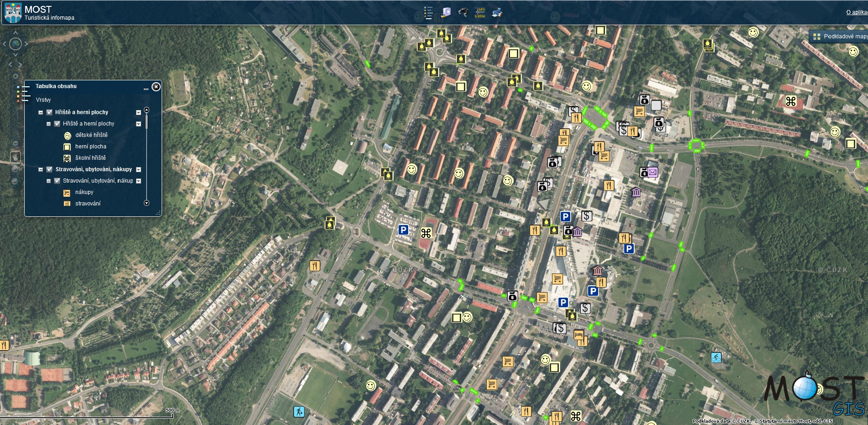Click the bicycle marker on the map
The height and width of the screenshot is (425, 868).
(716, 357)
